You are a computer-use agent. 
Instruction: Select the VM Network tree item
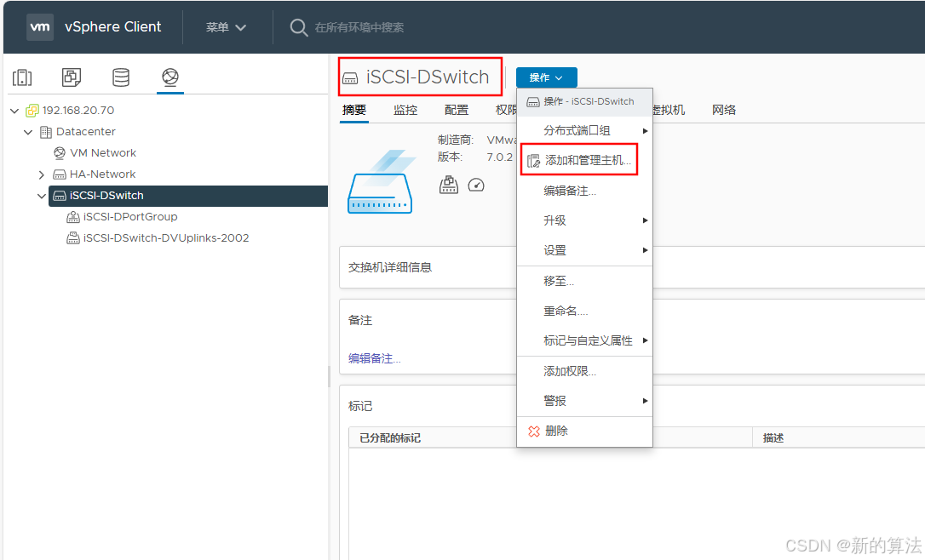[x=103, y=153]
